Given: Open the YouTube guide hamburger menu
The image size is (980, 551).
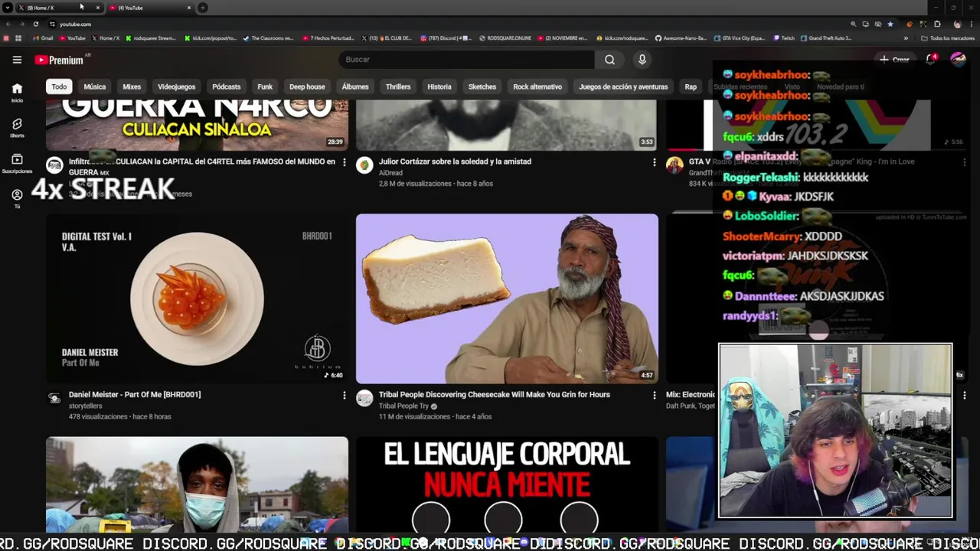Looking at the screenshot, I should 17,60.
